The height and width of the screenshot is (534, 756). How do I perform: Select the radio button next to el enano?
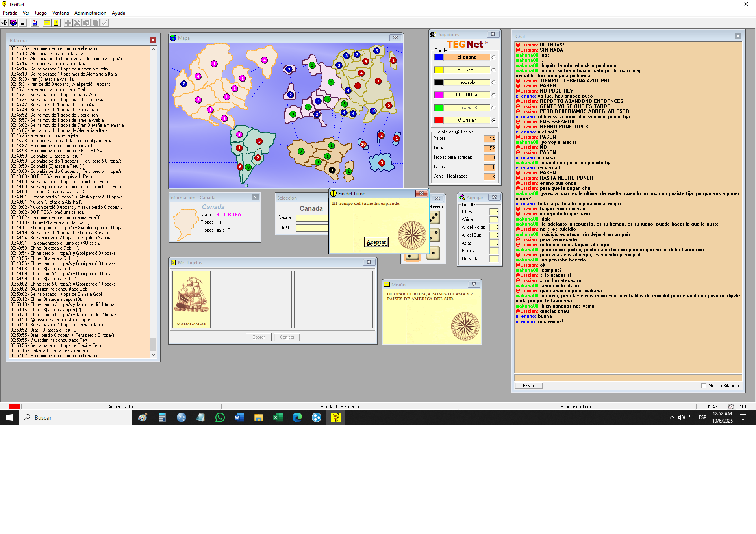[493, 57]
